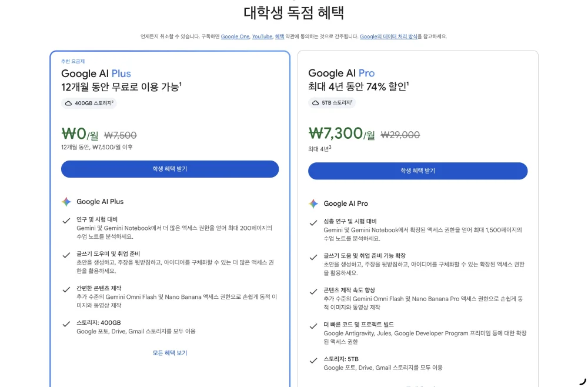Open the YouTube terms link
The image size is (588, 387).
tap(262, 36)
